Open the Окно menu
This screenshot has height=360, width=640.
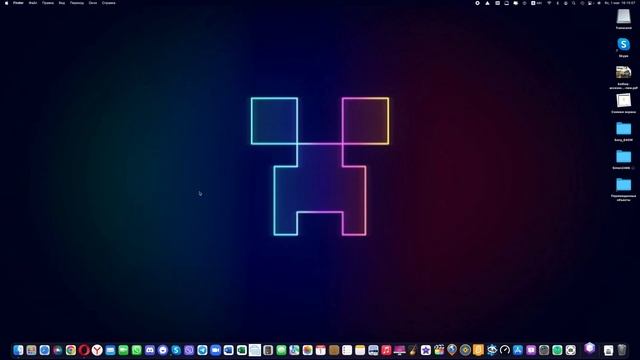[93, 3]
